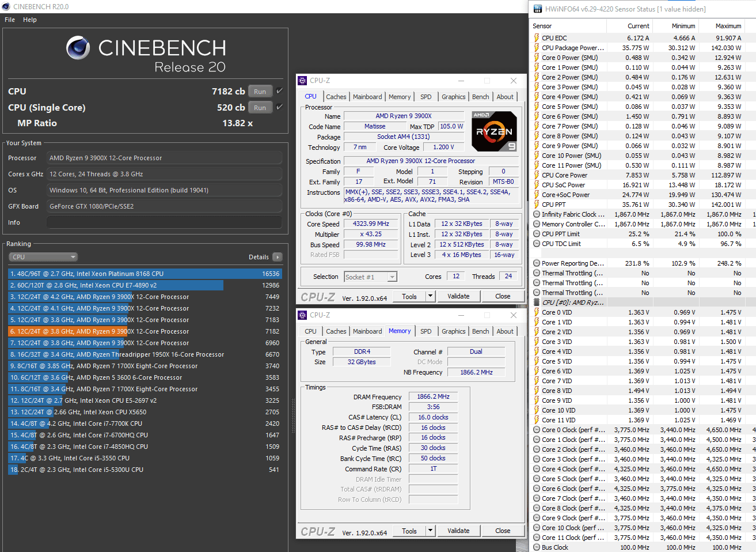
Task: Click the Current column header in HWiNFO64
Action: 629,26
